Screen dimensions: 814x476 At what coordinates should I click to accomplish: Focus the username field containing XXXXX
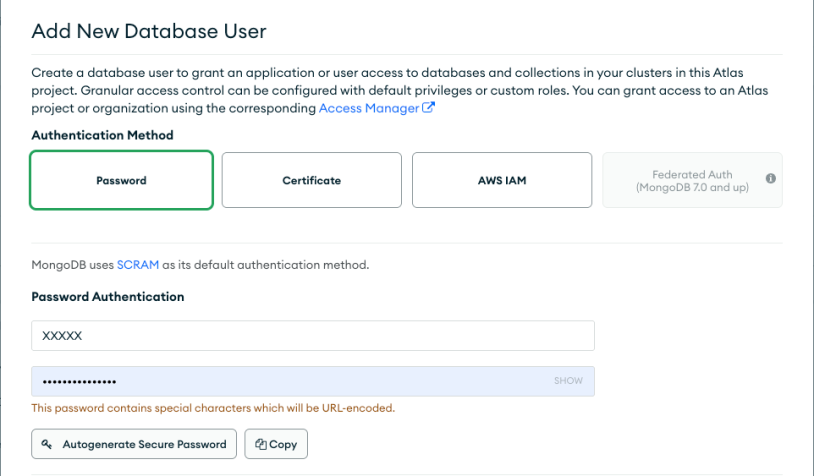coord(313,335)
